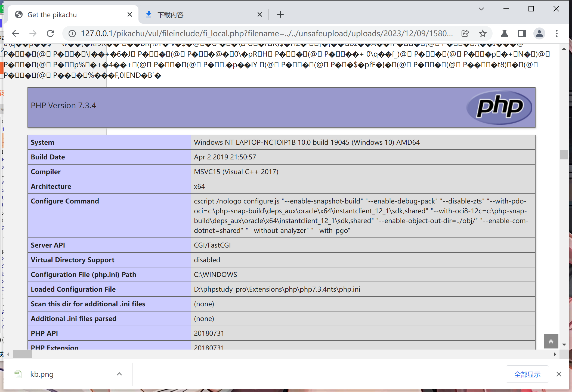
Task: Click the site info icon in address bar
Action: (x=72, y=33)
